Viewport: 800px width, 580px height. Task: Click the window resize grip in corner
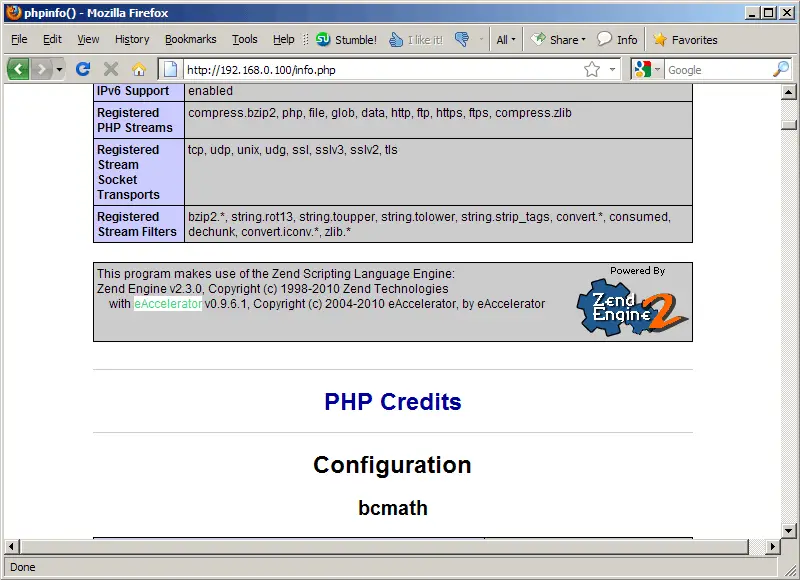[790, 569]
